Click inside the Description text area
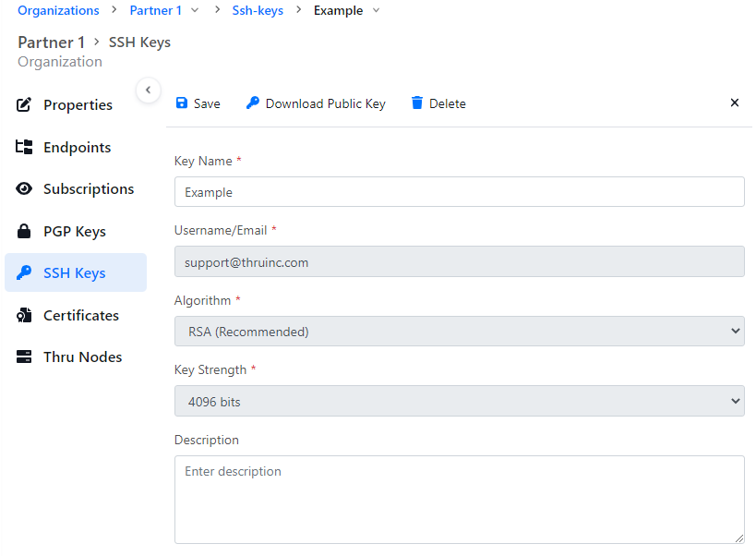Screen dimensions: 756x556 pyautogui.click(x=459, y=499)
